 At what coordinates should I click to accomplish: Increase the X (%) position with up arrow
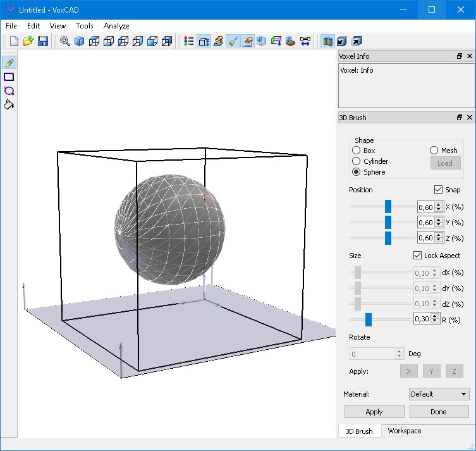click(438, 205)
